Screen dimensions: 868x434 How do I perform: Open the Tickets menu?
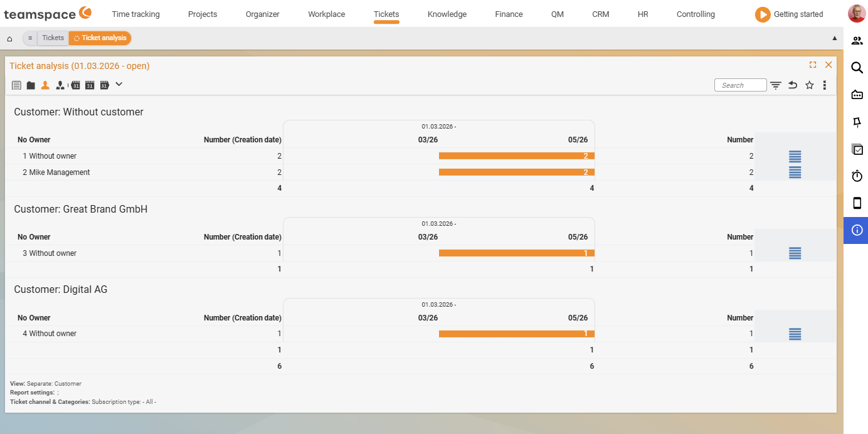tap(386, 14)
